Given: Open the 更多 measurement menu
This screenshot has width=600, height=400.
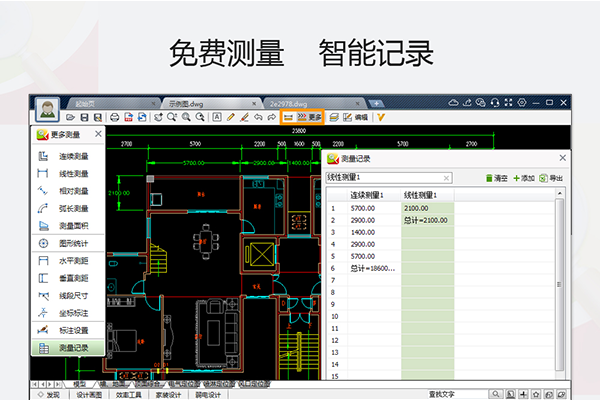Looking at the screenshot, I should [x=310, y=117].
